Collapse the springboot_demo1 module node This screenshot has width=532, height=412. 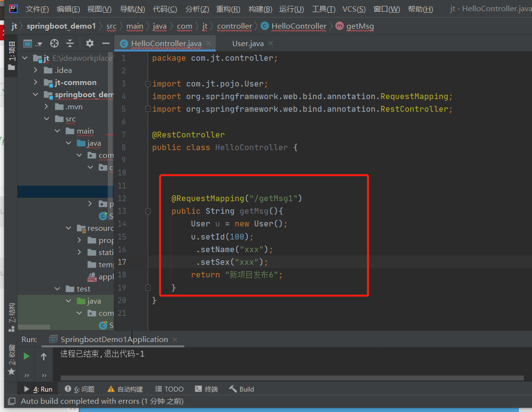pos(35,94)
